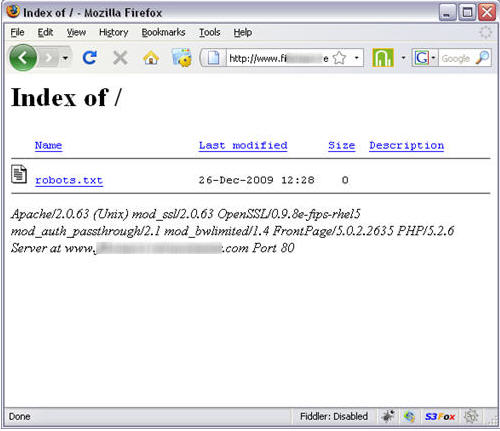Screen dimensions: 500x431
Task: Open the Home page icon
Action: [151, 58]
